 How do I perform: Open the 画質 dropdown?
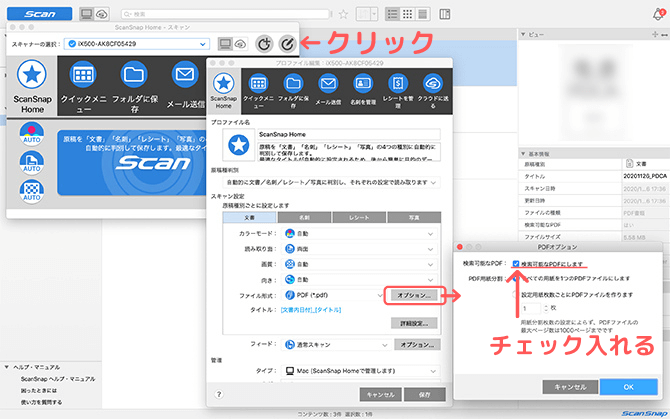359,264
